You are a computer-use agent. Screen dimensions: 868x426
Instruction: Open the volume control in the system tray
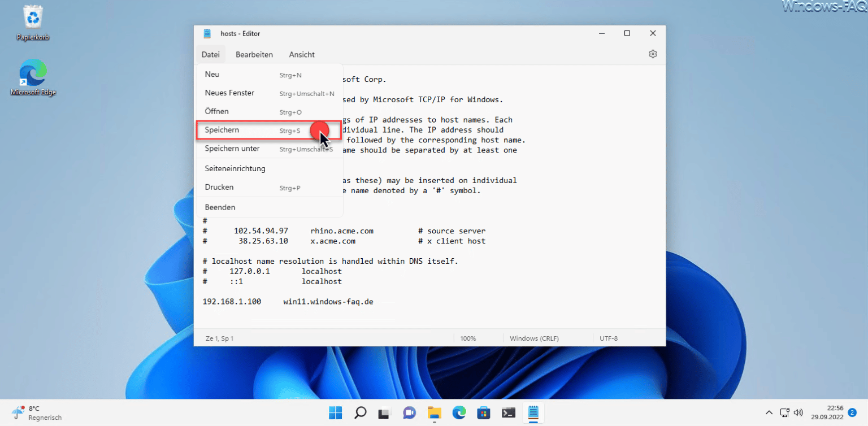coord(800,412)
